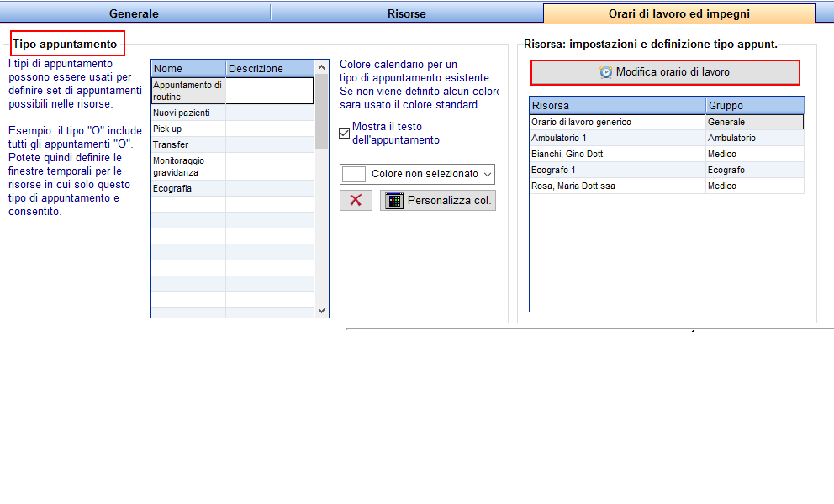The image size is (834, 504).
Task: Click the color palette icon on Personalizza
Action: [394, 201]
